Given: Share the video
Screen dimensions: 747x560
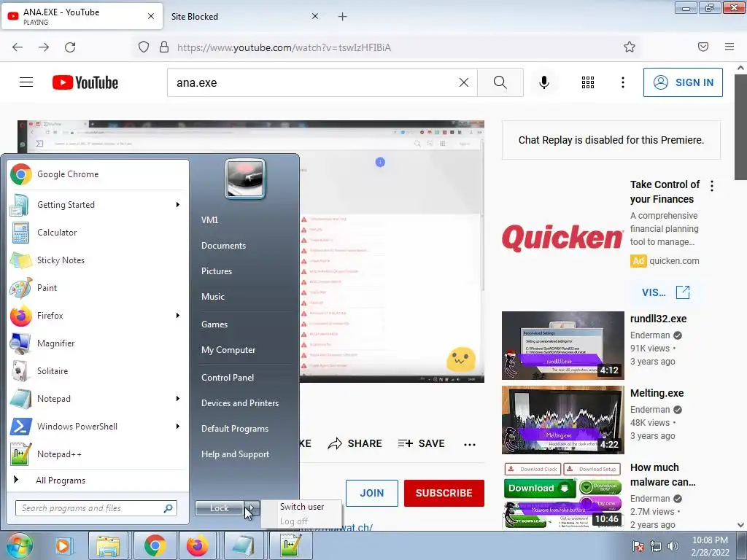Looking at the screenshot, I should 355,444.
